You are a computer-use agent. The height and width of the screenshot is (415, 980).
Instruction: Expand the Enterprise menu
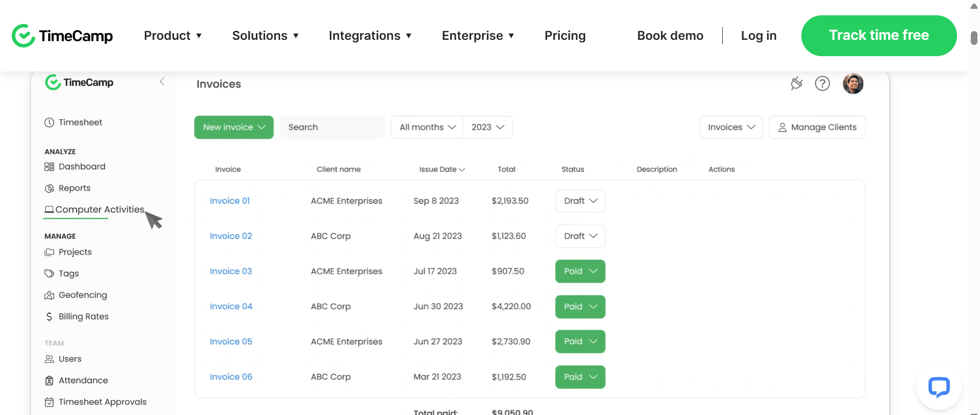478,36
